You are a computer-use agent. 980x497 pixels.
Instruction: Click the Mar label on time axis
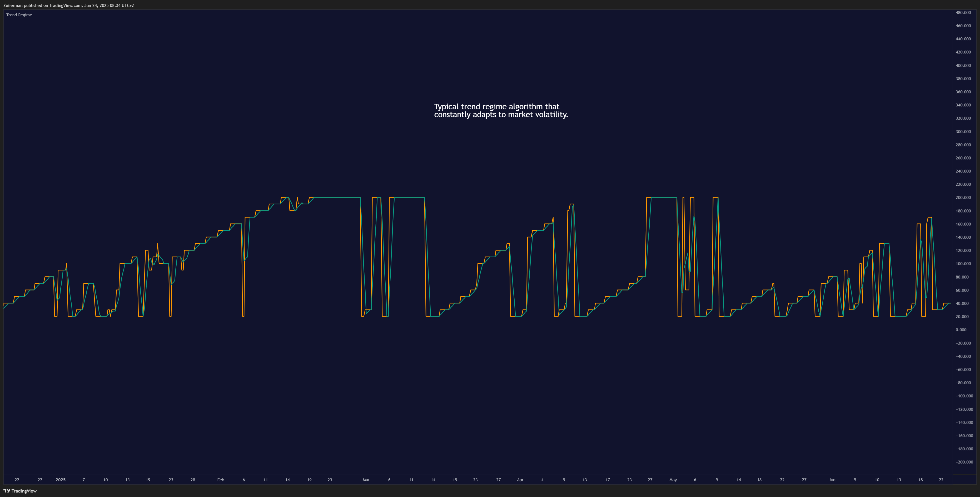point(366,480)
